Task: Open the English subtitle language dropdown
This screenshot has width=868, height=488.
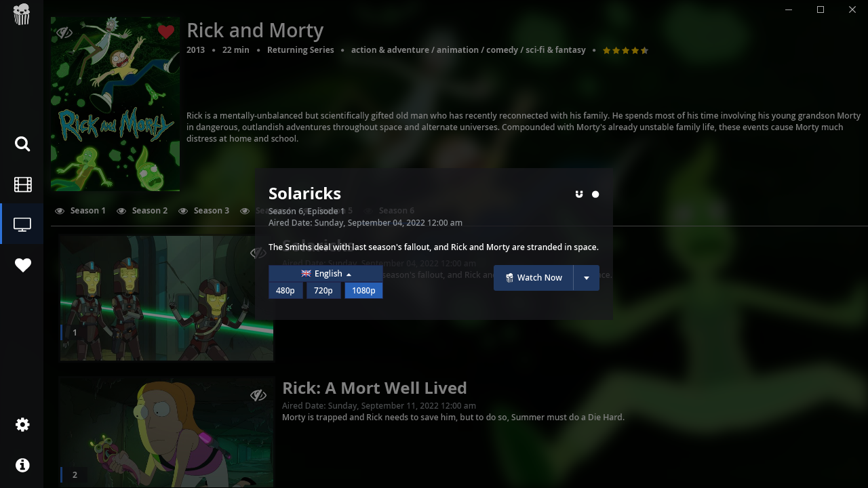Action: point(325,274)
